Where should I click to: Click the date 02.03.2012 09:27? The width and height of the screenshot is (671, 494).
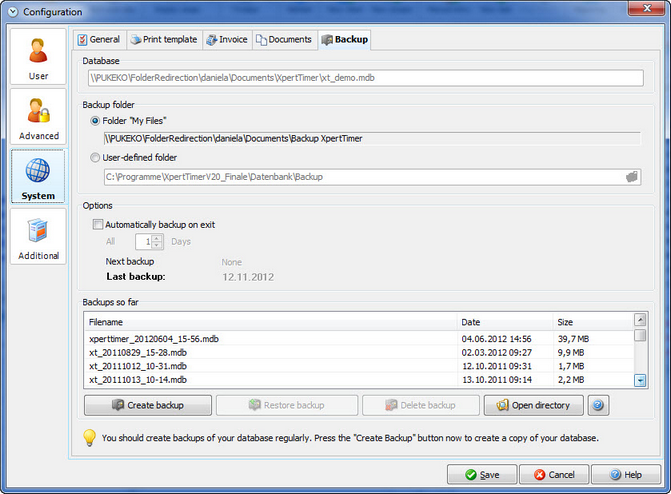tap(496, 352)
